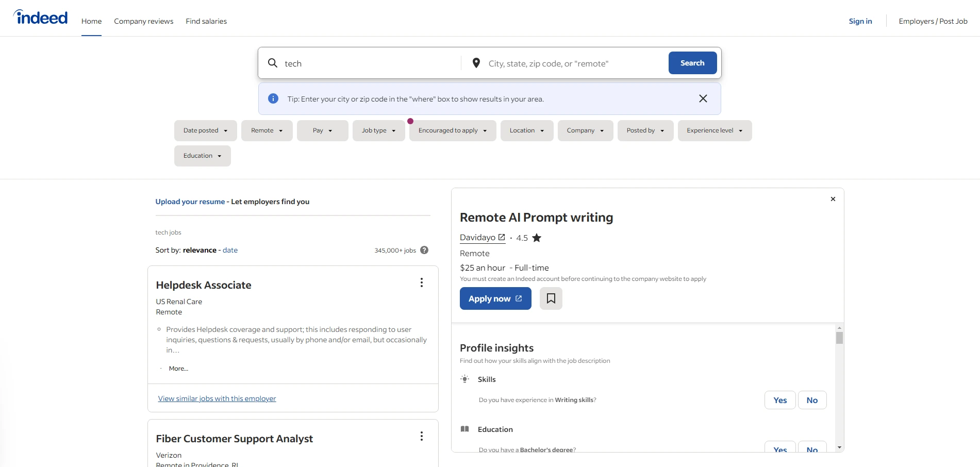Click the location pin icon

[x=476, y=63]
